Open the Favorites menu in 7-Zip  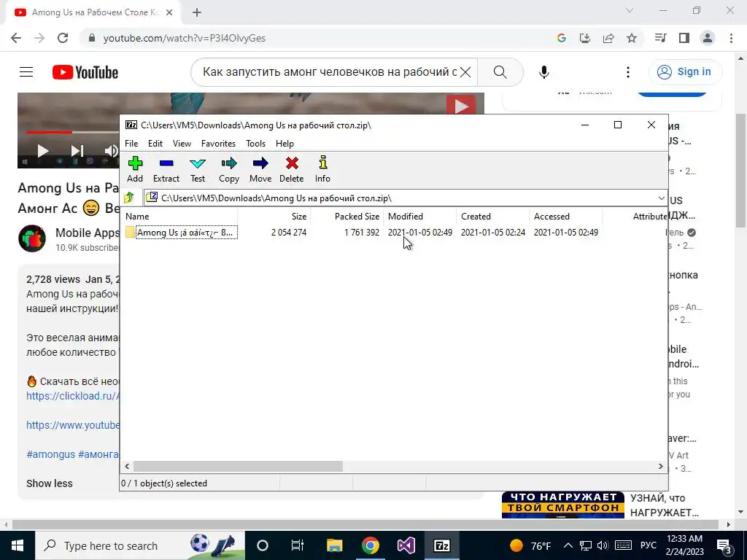pyautogui.click(x=218, y=144)
